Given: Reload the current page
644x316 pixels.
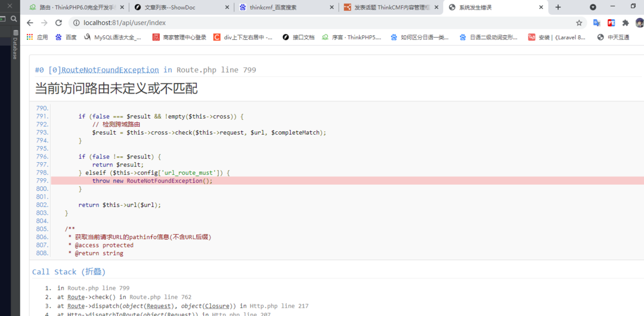Looking at the screenshot, I should [58, 23].
